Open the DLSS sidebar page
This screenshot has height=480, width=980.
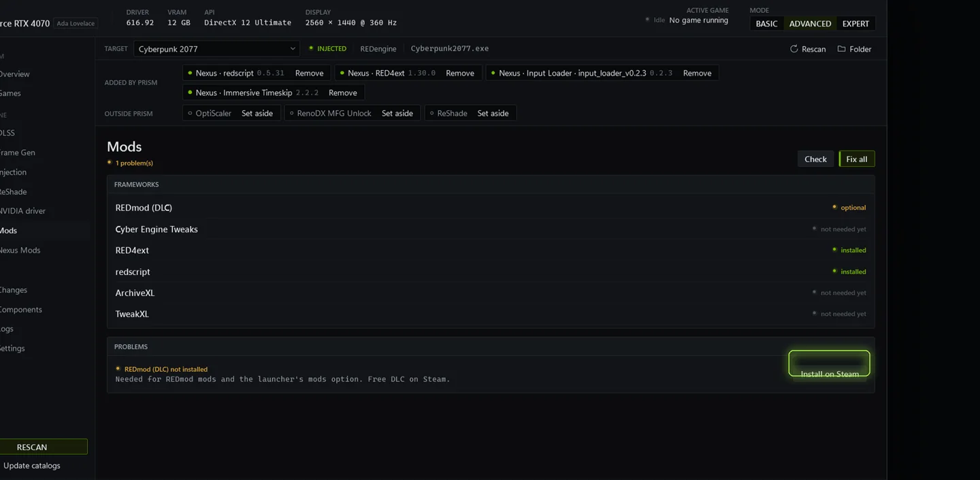point(7,133)
